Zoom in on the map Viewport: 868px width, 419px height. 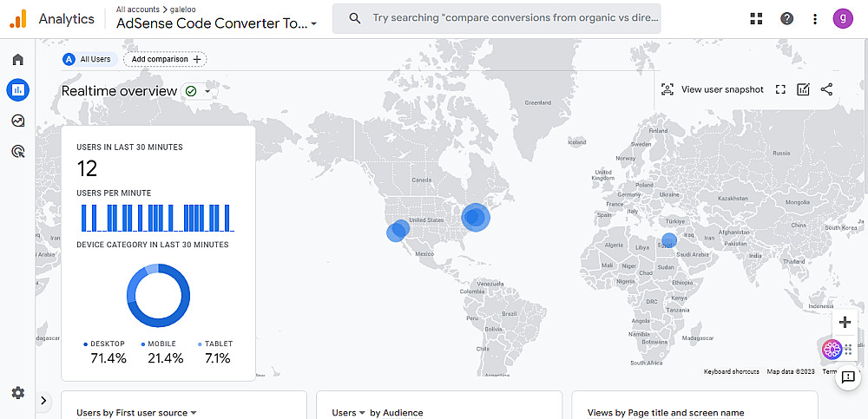(845, 322)
